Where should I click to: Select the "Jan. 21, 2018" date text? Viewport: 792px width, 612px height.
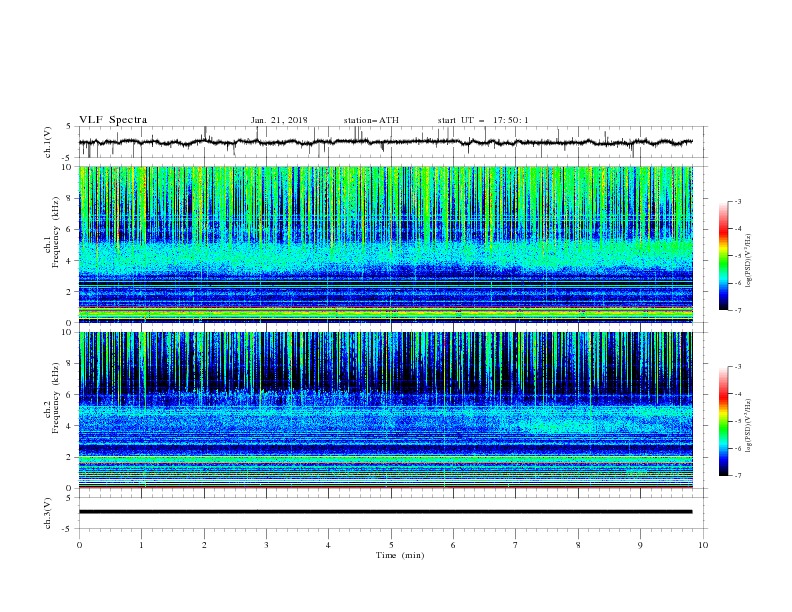pyautogui.click(x=279, y=120)
